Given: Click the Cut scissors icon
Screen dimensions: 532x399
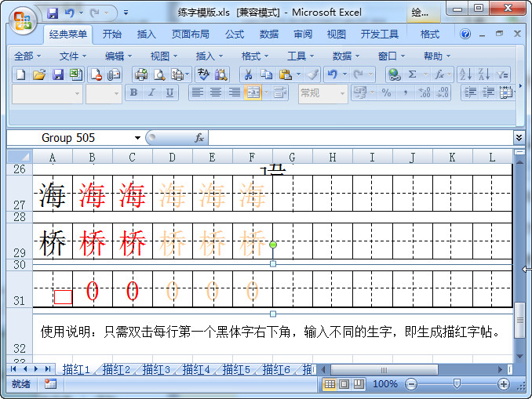Looking at the screenshot, I should click(x=248, y=74).
